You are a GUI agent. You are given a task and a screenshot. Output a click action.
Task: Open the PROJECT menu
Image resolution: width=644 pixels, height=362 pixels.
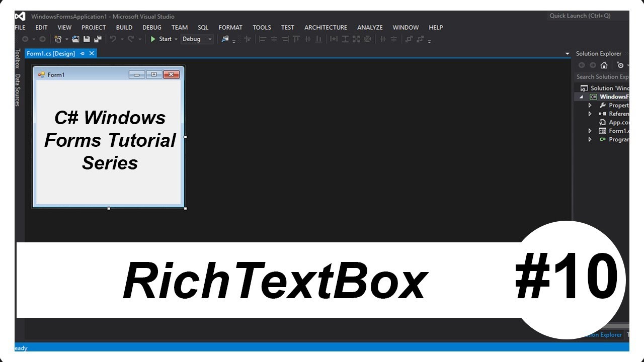pyautogui.click(x=94, y=28)
